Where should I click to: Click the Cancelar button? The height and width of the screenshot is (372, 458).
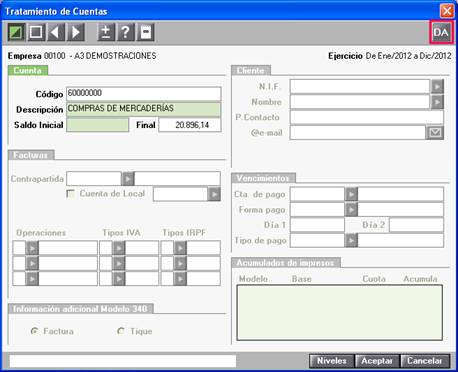pyautogui.click(x=425, y=361)
